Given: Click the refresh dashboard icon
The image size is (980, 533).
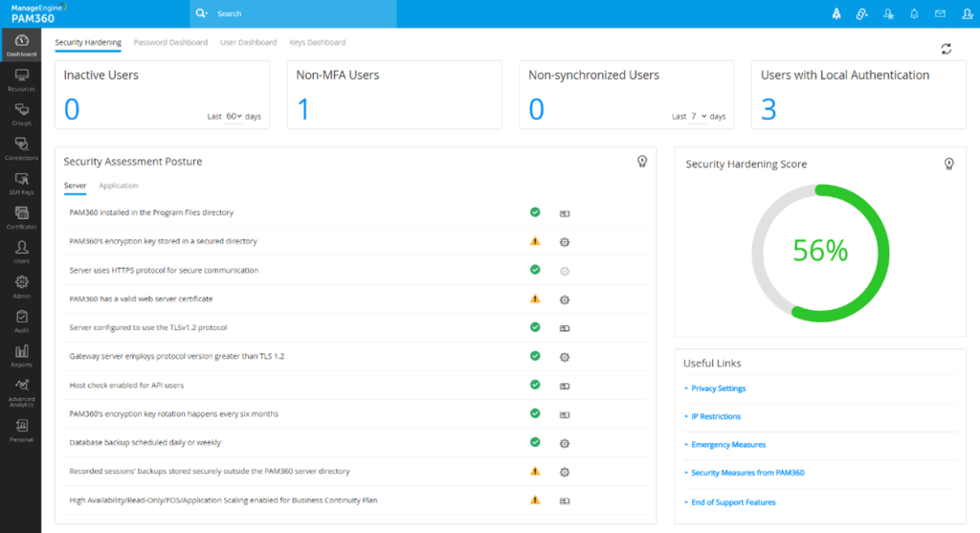Looking at the screenshot, I should click(947, 49).
